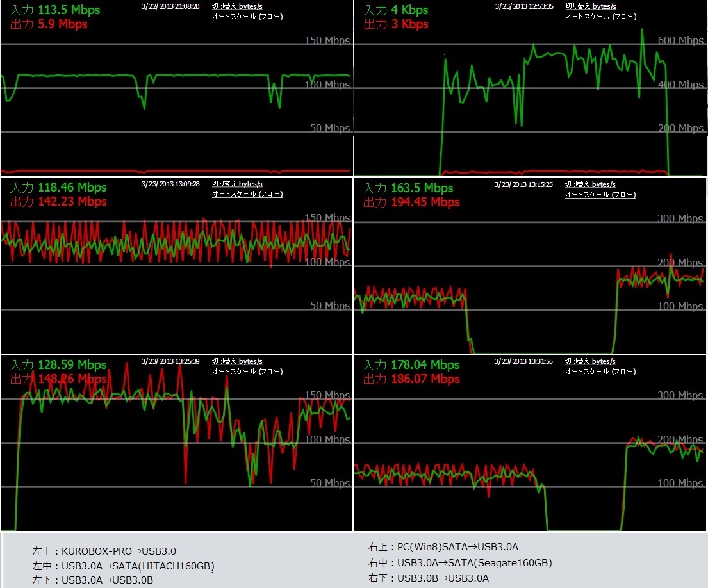Select the 入力 4 Kbps reading

tap(396, 10)
